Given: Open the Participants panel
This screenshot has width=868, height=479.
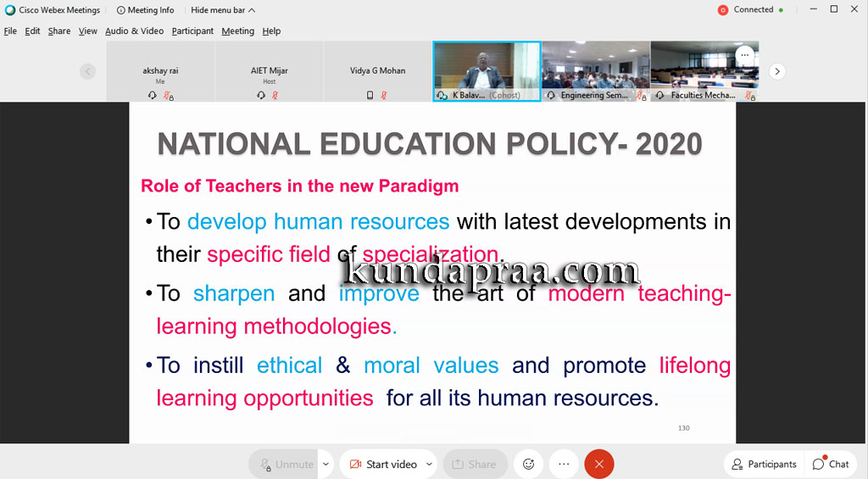Looking at the screenshot, I should pos(764,464).
